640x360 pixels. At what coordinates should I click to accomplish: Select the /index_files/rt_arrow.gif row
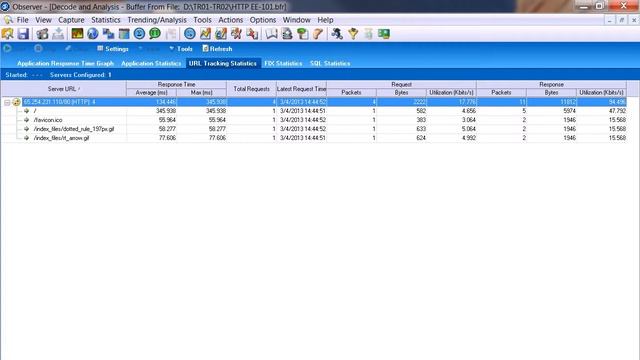(x=313, y=138)
